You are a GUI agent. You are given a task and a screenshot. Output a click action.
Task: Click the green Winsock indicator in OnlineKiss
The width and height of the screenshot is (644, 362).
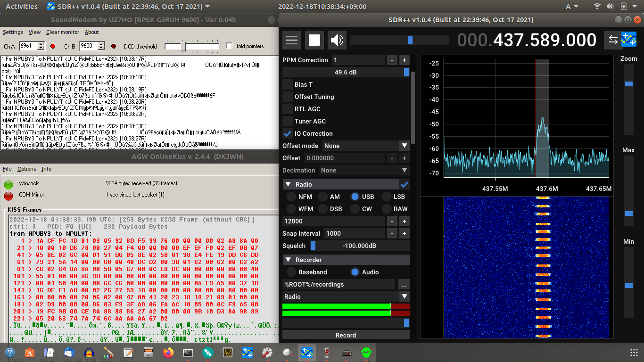tap(8, 184)
